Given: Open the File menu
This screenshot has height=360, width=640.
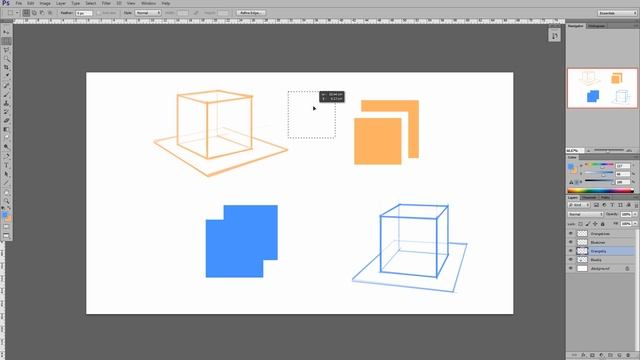Looking at the screenshot, I should (x=19, y=3).
